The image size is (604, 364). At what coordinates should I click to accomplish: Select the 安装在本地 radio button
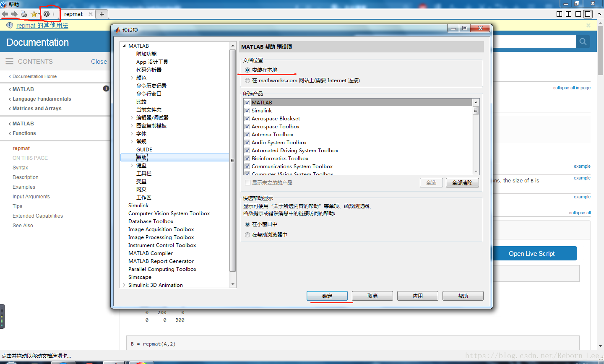pos(247,70)
